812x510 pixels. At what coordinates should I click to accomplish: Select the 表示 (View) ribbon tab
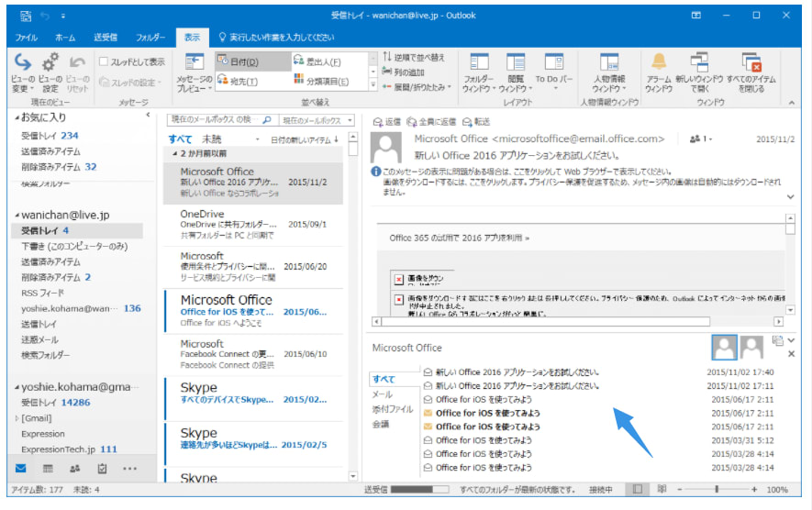coord(192,38)
